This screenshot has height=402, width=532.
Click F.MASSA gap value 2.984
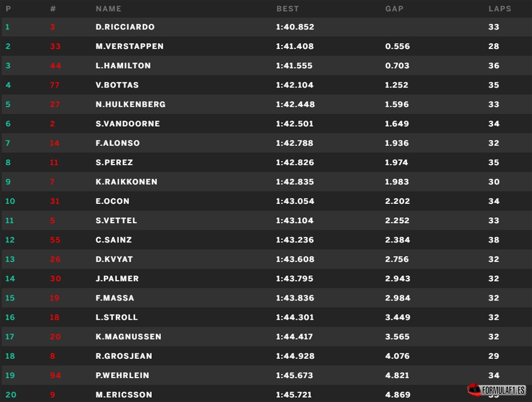coord(397,298)
